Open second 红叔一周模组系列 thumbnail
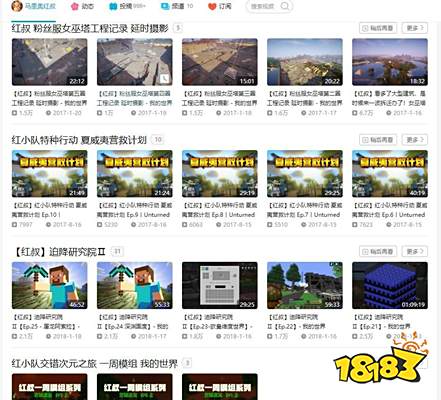This screenshot has height=400, width=441. 135,387
